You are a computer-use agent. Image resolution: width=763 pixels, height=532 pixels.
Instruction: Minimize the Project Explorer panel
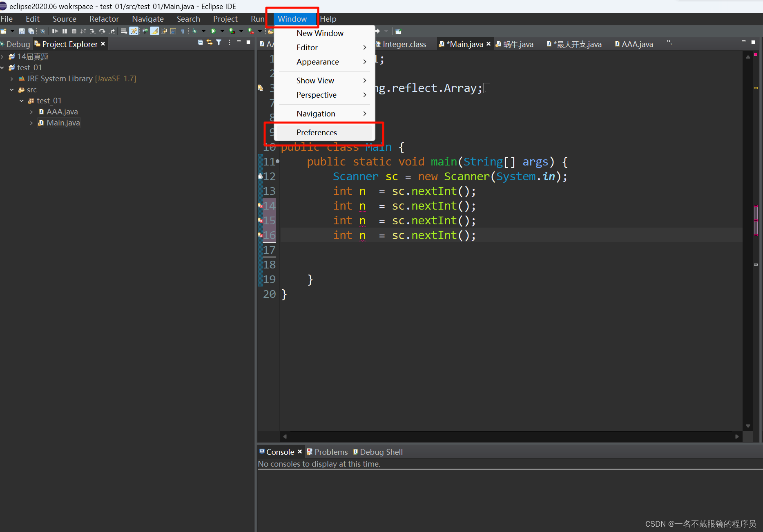[x=239, y=42]
